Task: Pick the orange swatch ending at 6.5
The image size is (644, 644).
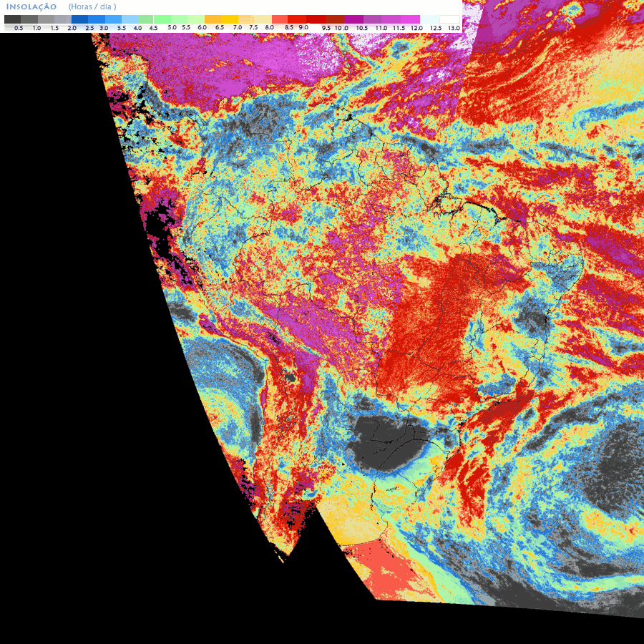Action: pyautogui.click(x=213, y=19)
